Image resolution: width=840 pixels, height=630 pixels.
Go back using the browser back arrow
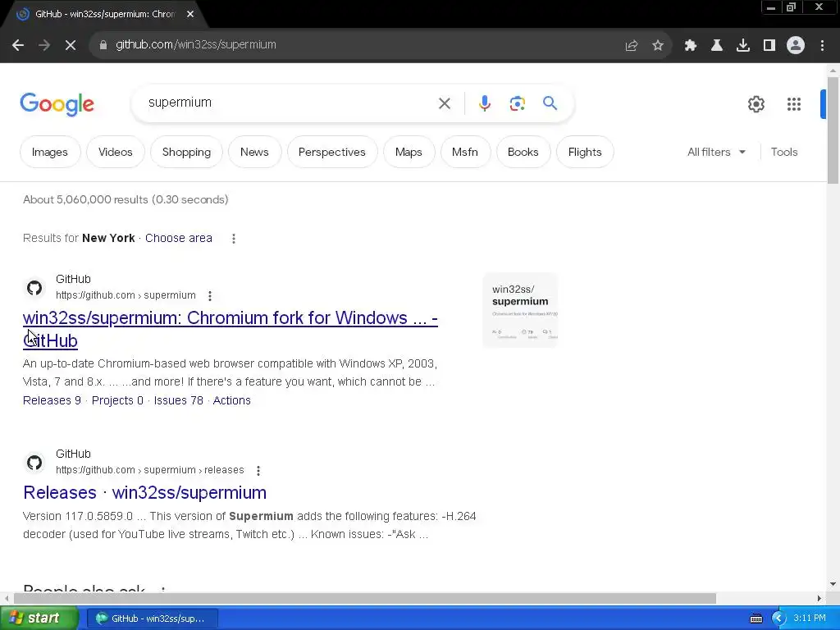(18, 45)
